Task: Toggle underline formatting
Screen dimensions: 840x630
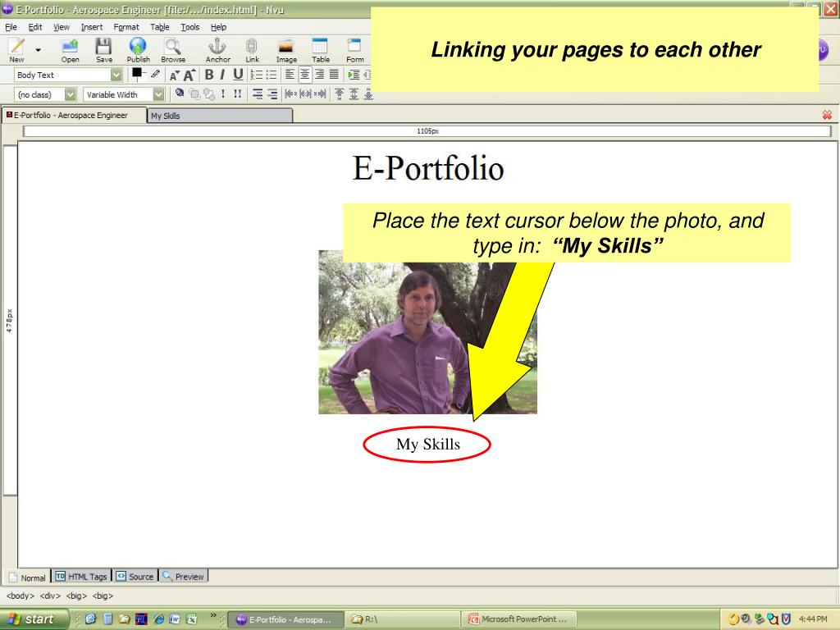Action: tap(238, 75)
